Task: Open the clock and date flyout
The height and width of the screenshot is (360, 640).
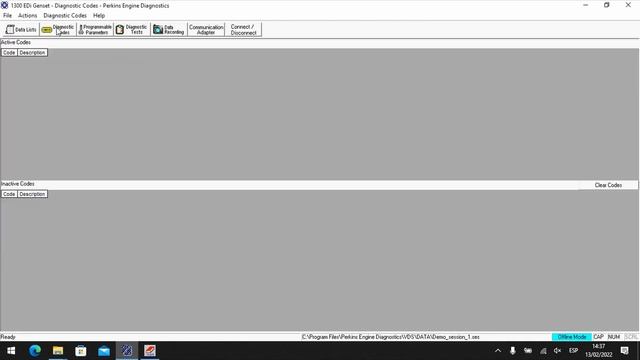Action: (x=598, y=351)
